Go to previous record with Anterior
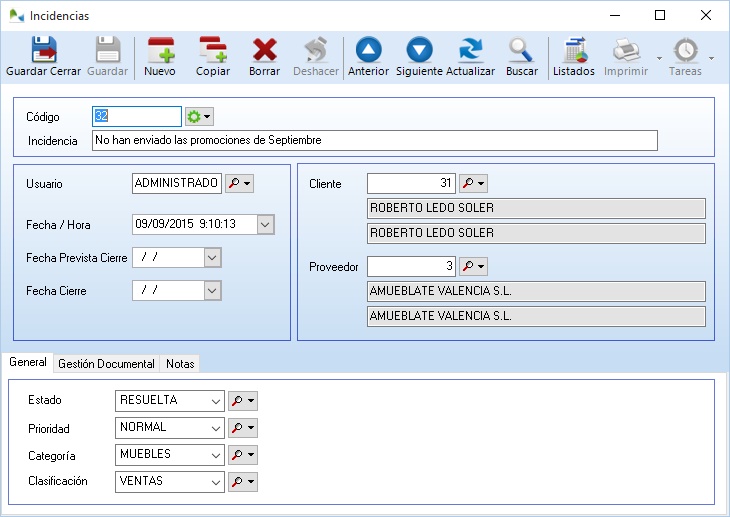 pos(368,57)
